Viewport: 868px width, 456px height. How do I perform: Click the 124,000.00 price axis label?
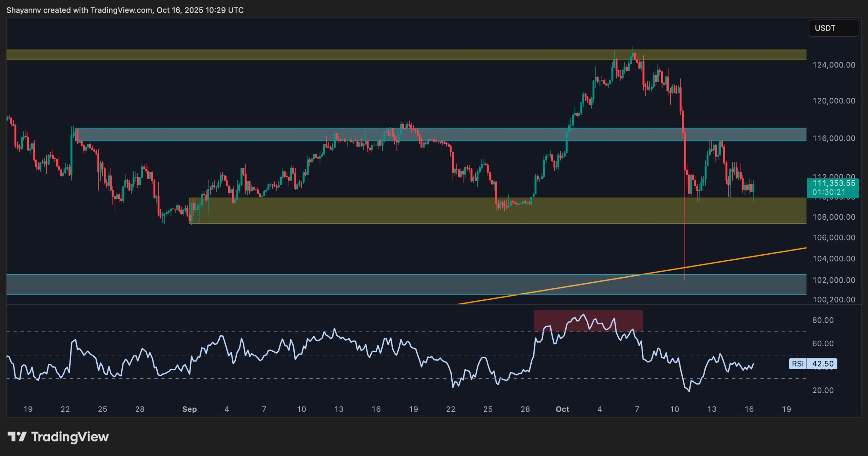click(x=833, y=65)
